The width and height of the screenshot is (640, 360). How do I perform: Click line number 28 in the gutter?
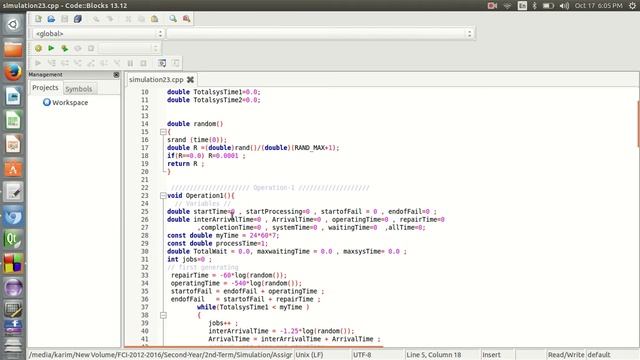(x=144, y=236)
